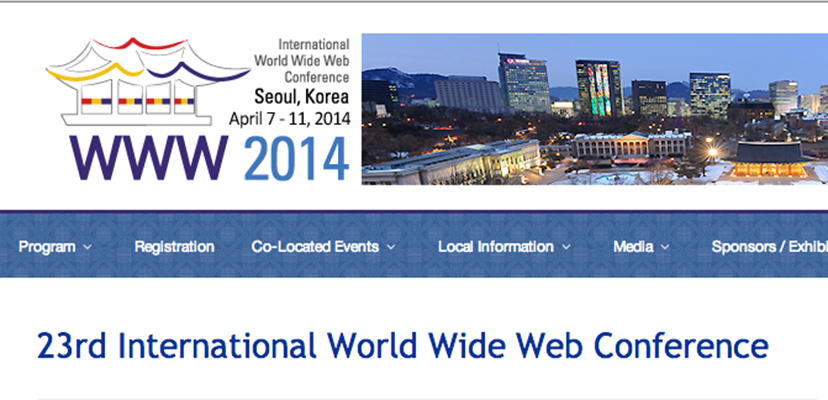Click the 'International World Wide Web Conference' logo text

302,61
